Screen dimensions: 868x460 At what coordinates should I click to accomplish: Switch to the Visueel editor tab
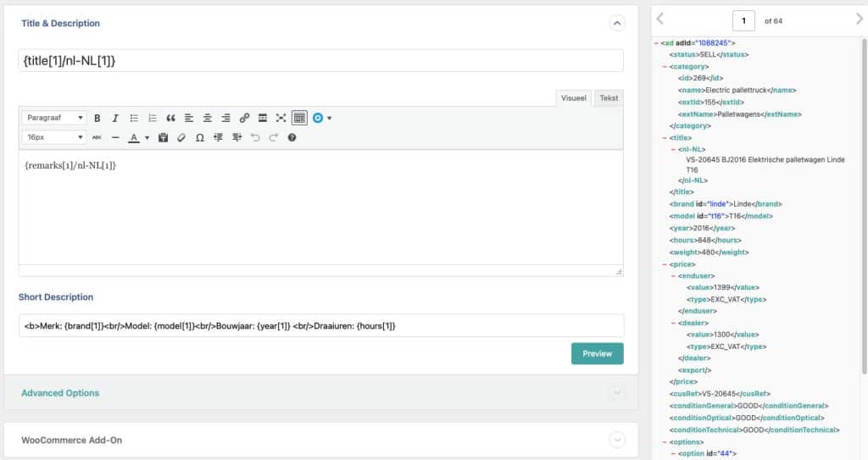(574, 98)
